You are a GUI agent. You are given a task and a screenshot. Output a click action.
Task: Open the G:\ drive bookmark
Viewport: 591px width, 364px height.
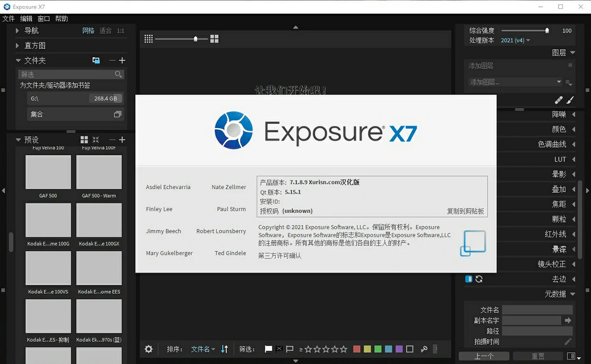(75, 98)
